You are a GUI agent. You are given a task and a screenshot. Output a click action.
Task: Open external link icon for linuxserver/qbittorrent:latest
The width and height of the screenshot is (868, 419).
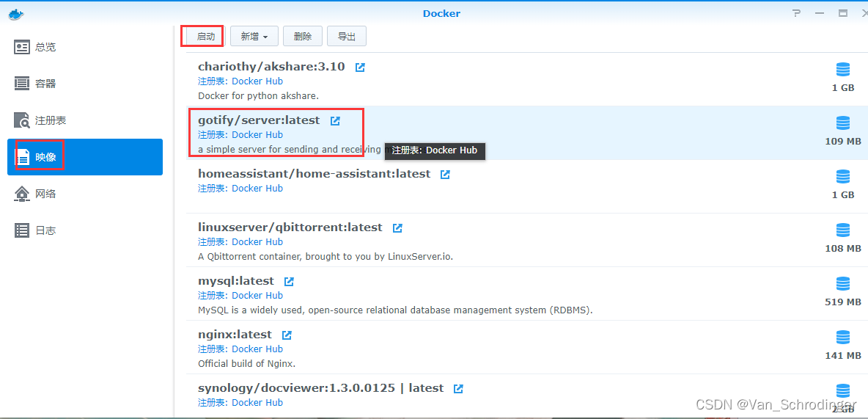[x=397, y=228]
